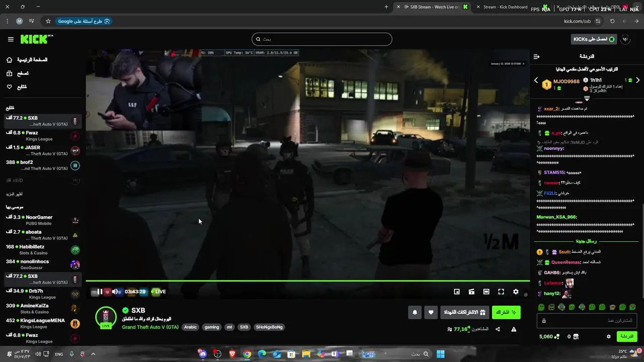The image size is (644, 362).
Task: Open chat settings gear
Action: (608, 336)
